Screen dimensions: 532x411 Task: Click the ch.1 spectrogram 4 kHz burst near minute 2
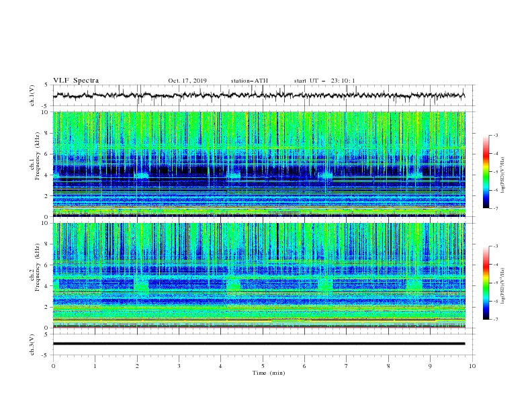[142, 176]
